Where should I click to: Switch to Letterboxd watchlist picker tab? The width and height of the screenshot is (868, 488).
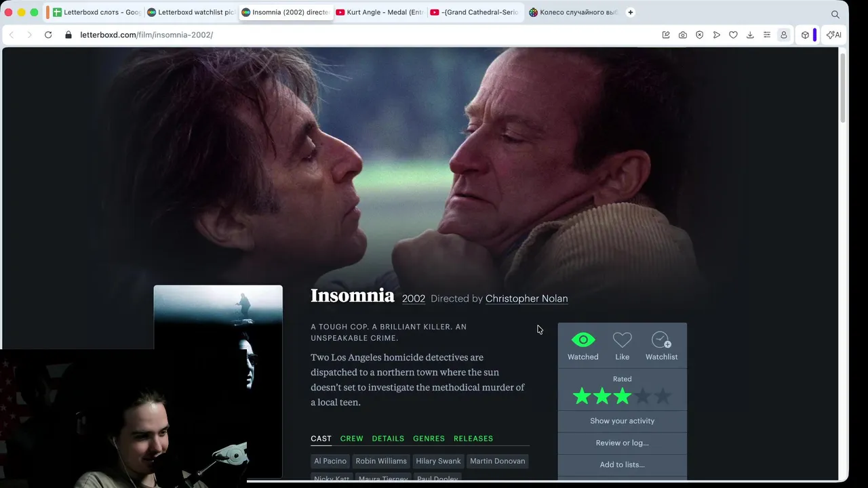191,12
